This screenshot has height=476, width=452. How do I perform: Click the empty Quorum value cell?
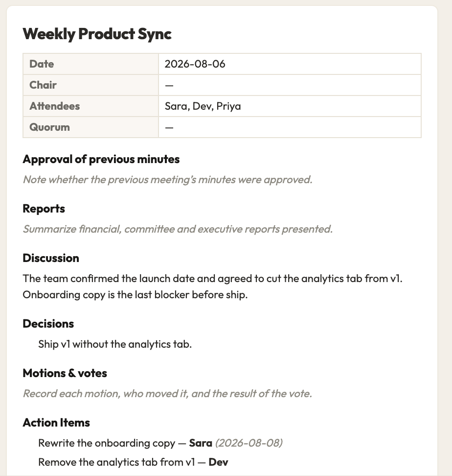[290, 127]
